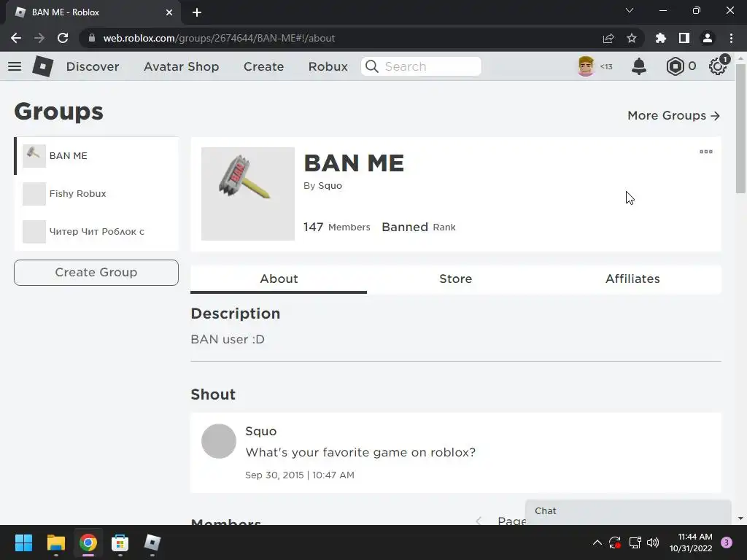This screenshot has height=560, width=747.
Task: Click the Chrome taskbar icon
Action: pyautogui.click(x=88, y=542)
